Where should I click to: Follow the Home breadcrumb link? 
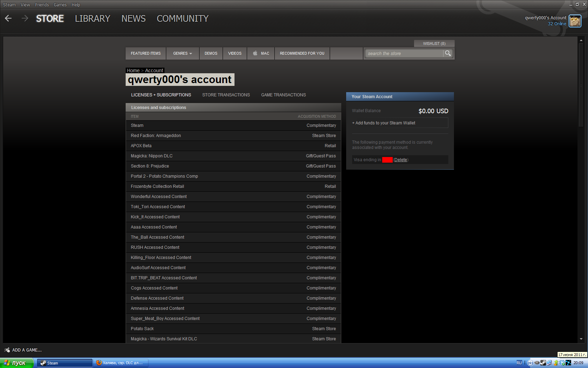[x=133, y=70]
